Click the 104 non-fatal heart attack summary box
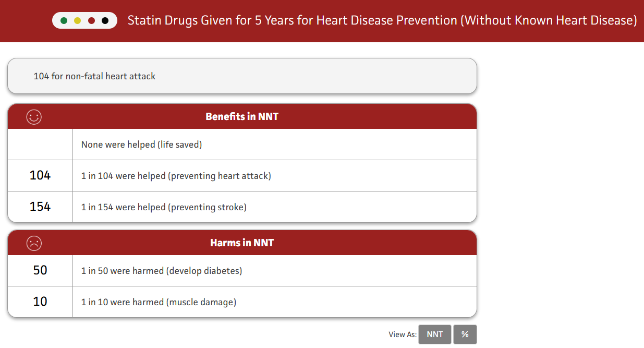The width and height of the screenshot is (644, 348). 242,76
